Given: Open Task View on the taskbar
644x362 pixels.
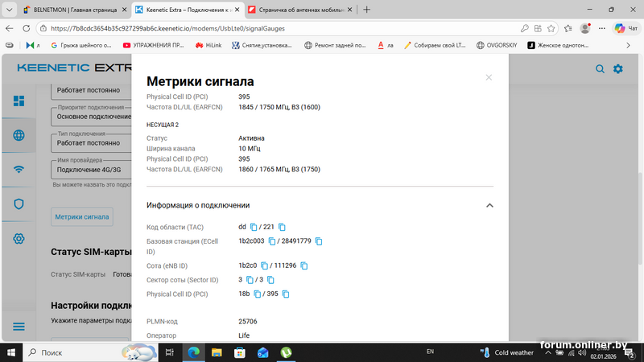Looking at the screenshot, I should [169, 352].
